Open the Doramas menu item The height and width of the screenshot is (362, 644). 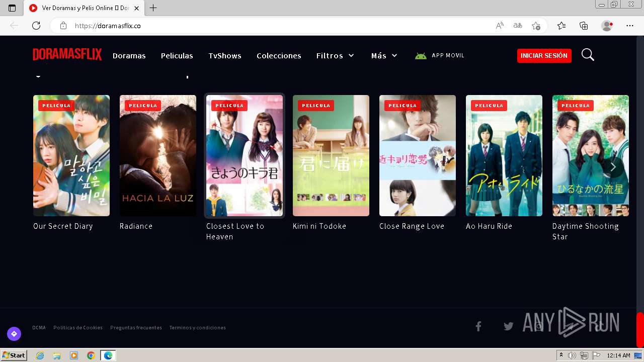click(129, 56)
